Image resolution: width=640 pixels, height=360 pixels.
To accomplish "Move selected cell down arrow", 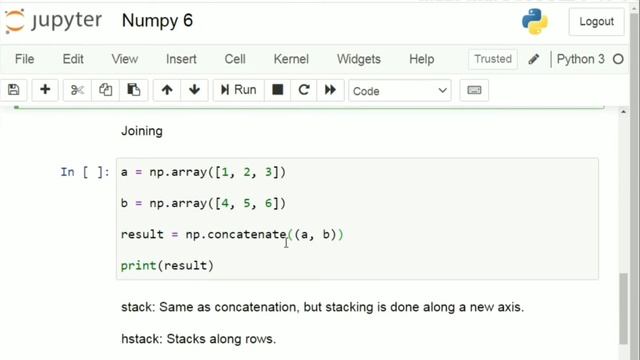I will (x=194, y=90).
